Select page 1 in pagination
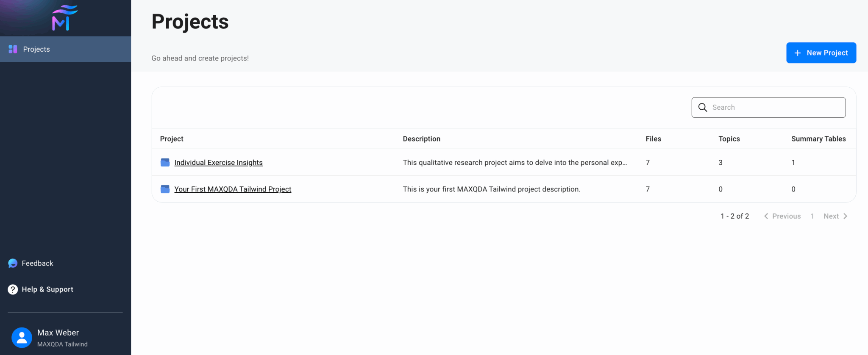 pyautogui.click(x=812, y=216)
